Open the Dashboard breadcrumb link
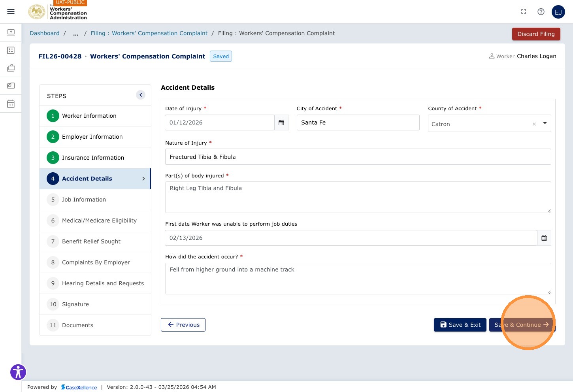Screen dimensions: 573x392 [45, 33]
